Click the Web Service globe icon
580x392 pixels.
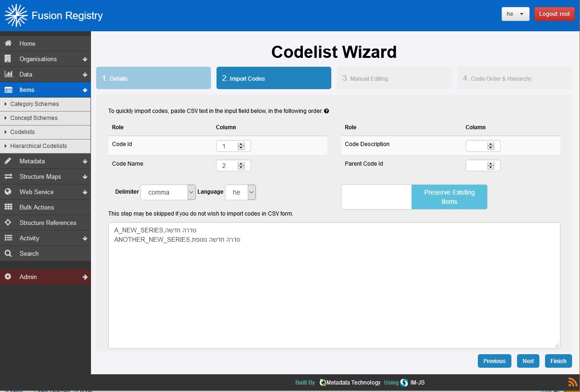(8, 192)
